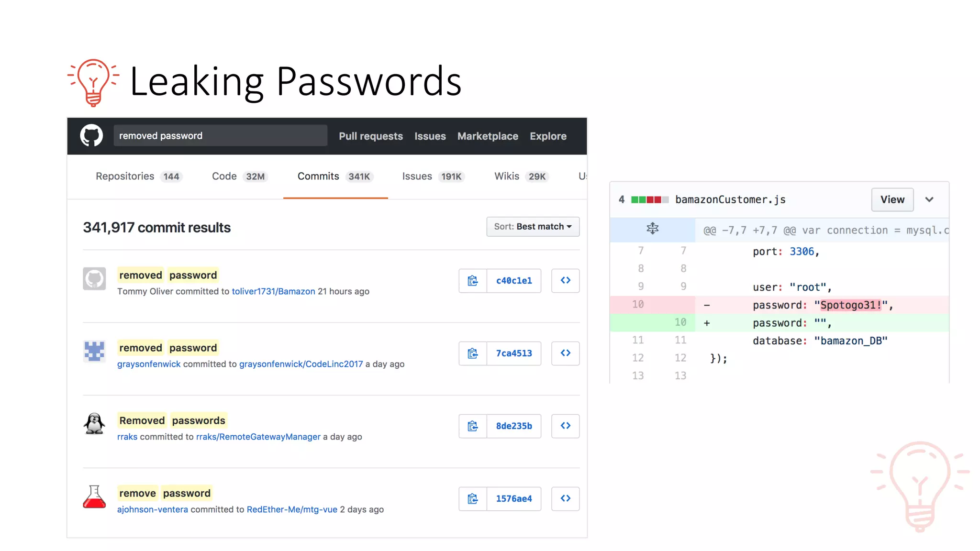Copy full SHA for commit 1576ae4
980x551 pixels.
(473, 499)
